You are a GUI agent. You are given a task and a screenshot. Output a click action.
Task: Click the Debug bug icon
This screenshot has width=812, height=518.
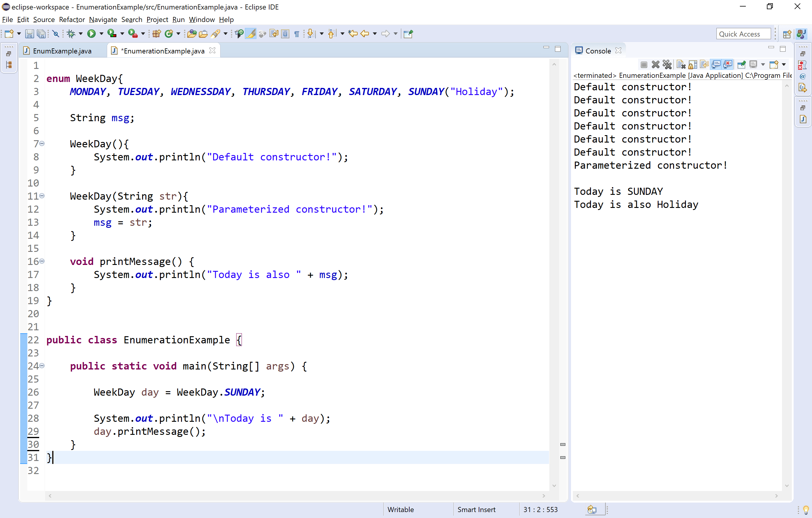(71, 34)
